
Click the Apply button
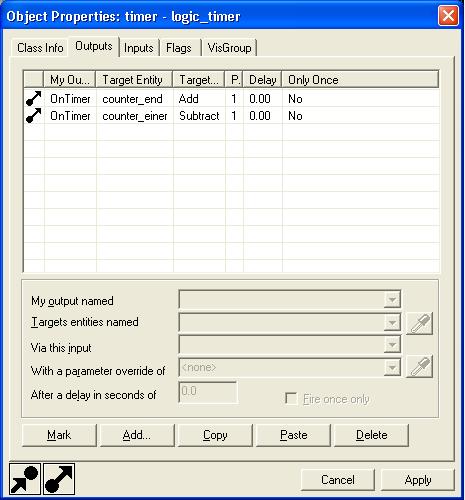pyautogui.click(x=418, y=480)
